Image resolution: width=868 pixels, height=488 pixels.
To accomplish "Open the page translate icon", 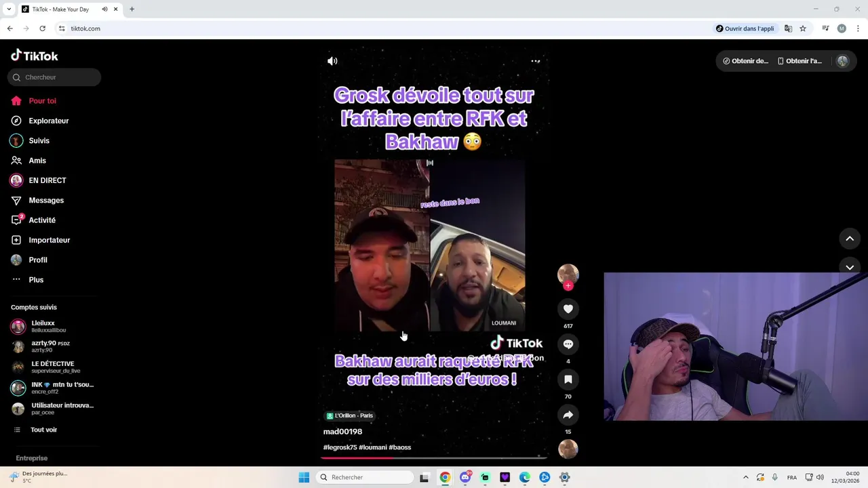I will (x=788, y=28).
